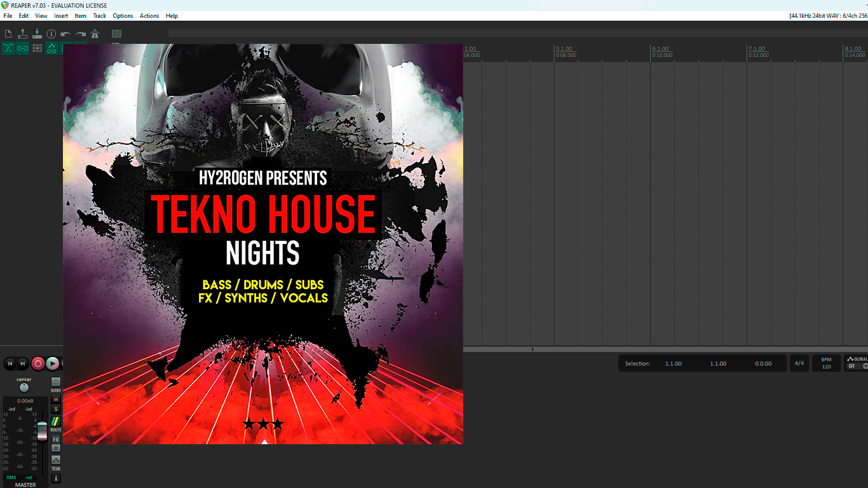
Task: Toggle ripple editing grid icon
Action: click(x=37, y=48)
